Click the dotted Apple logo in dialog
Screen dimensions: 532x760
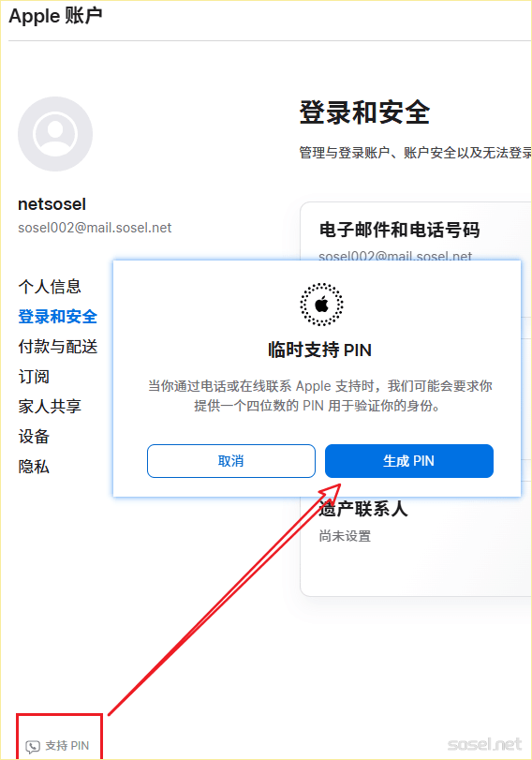click(321, 305)
